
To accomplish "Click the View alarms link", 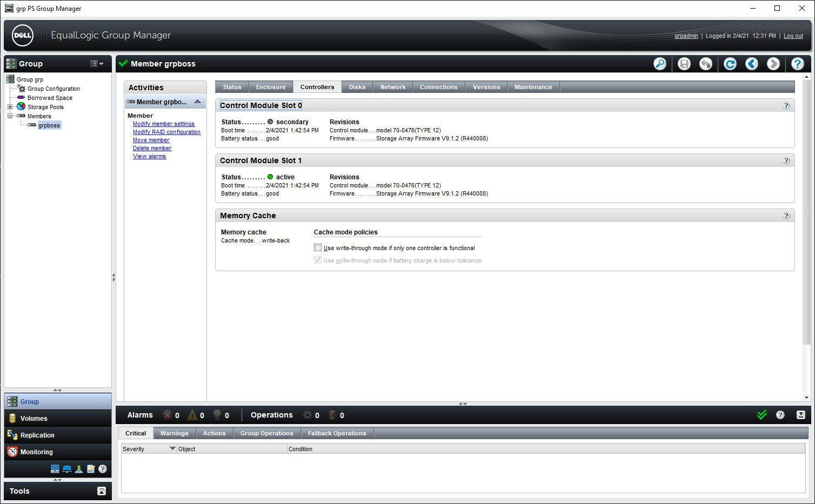I will coord(149,156).
